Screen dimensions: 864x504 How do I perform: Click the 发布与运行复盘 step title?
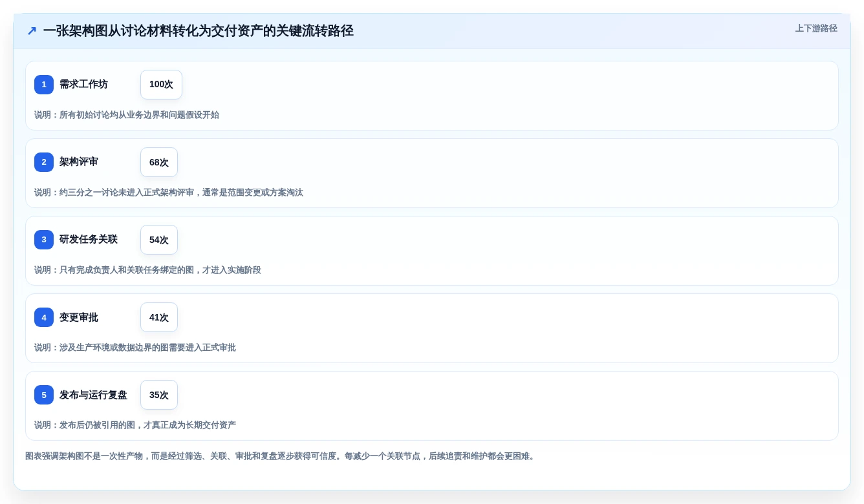93,395
